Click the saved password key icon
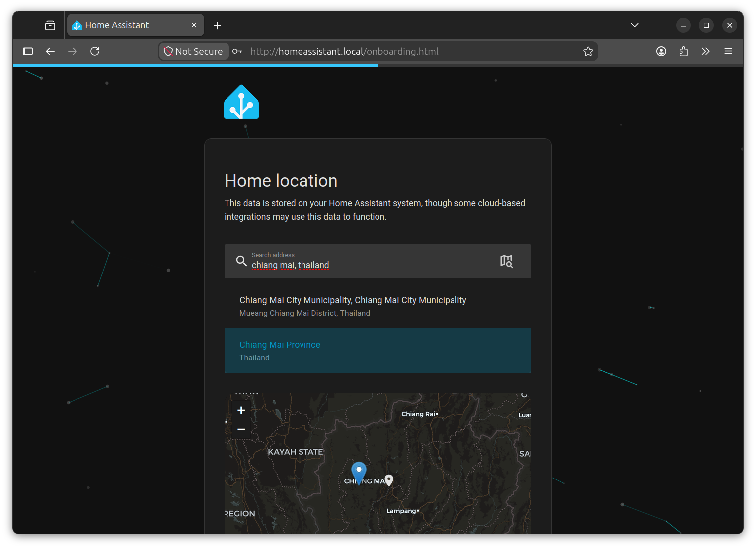This screenshot has height=548, width=756. point(237,51)
